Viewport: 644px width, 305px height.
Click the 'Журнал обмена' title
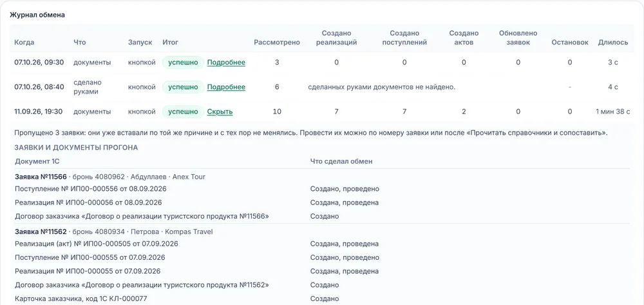point(37,15)
